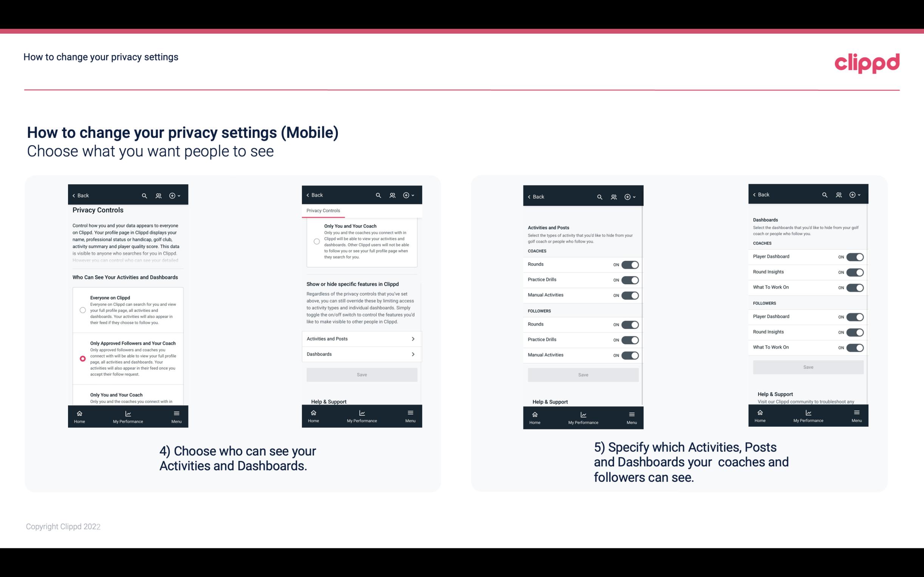Click the chevron next to Activities and Posts
Screen dimensions: 924x577
(413, 338)
